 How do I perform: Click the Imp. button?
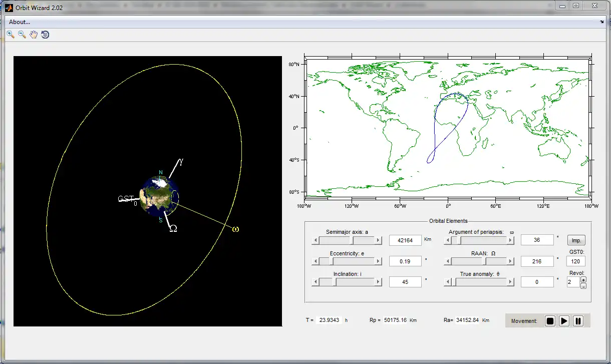click(x=576, y=240)
